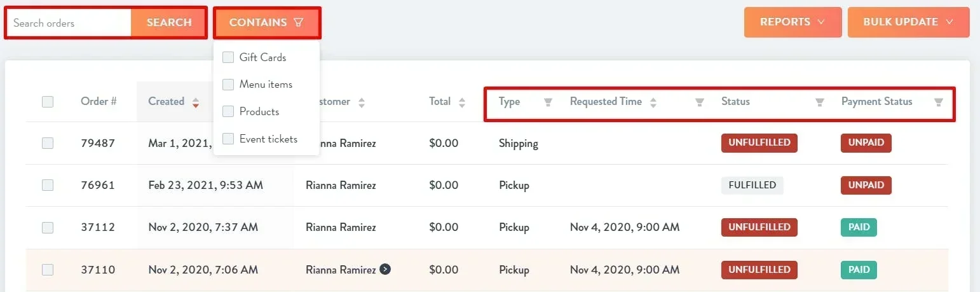This screenshot has height=292, width=980.
Task: Sort by Total column arrows
Action: pos(462,102)
